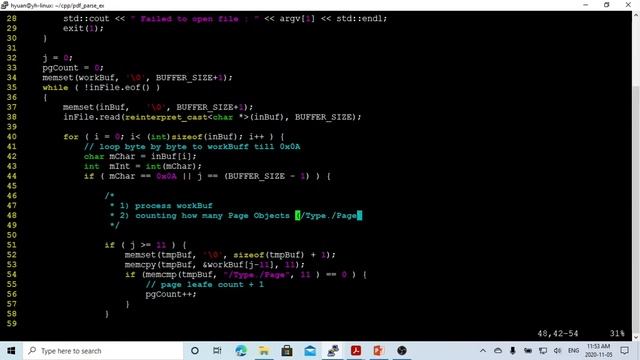Minimize the terminal window
This screenshot has width=640, height=360.
pyautogui.click(x=586, y=5)
